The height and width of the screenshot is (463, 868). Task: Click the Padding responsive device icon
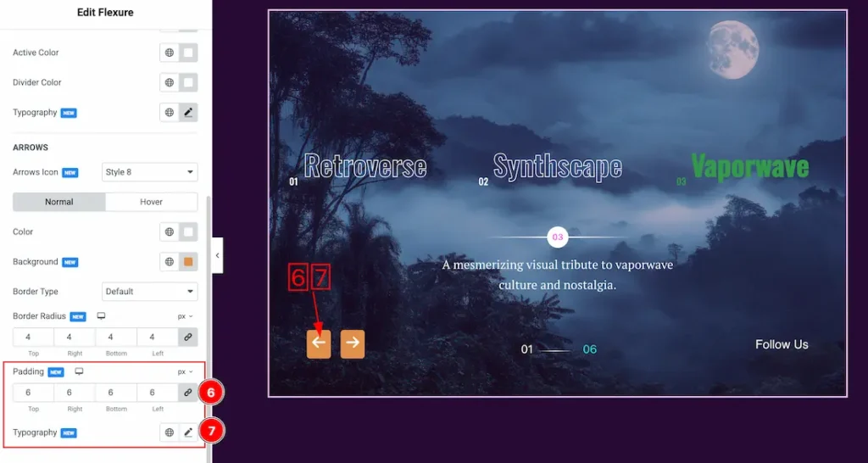80,372
